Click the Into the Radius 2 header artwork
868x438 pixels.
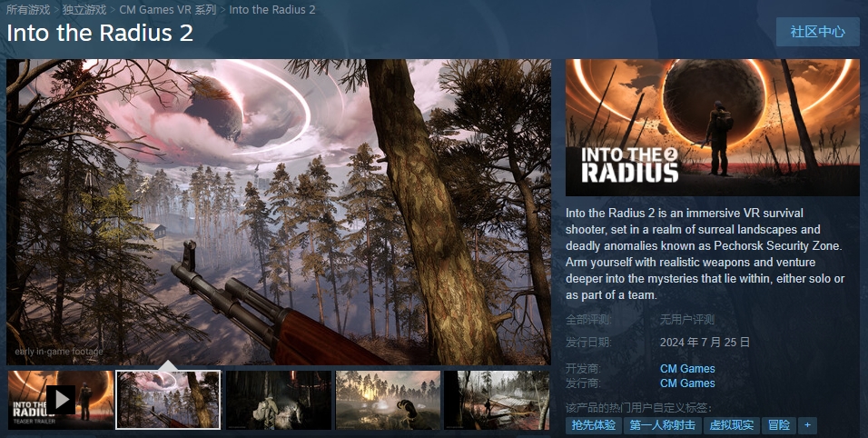click(x=713, y=127)
